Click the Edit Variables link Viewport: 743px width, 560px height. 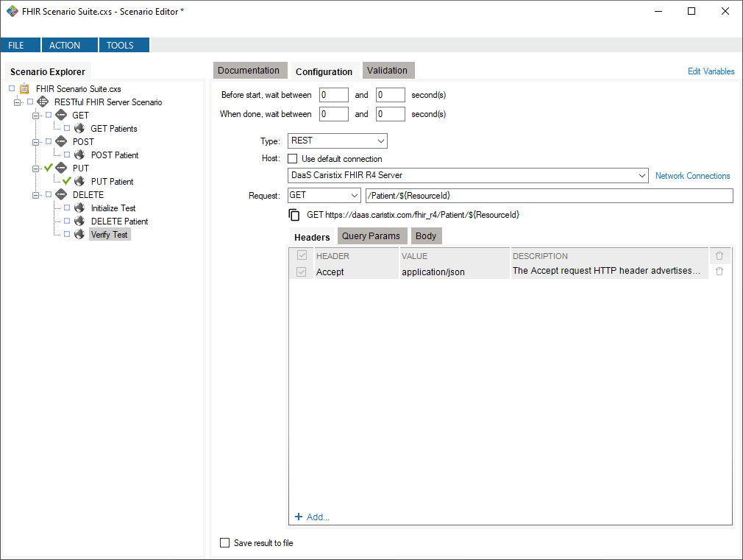pos(710,71)
